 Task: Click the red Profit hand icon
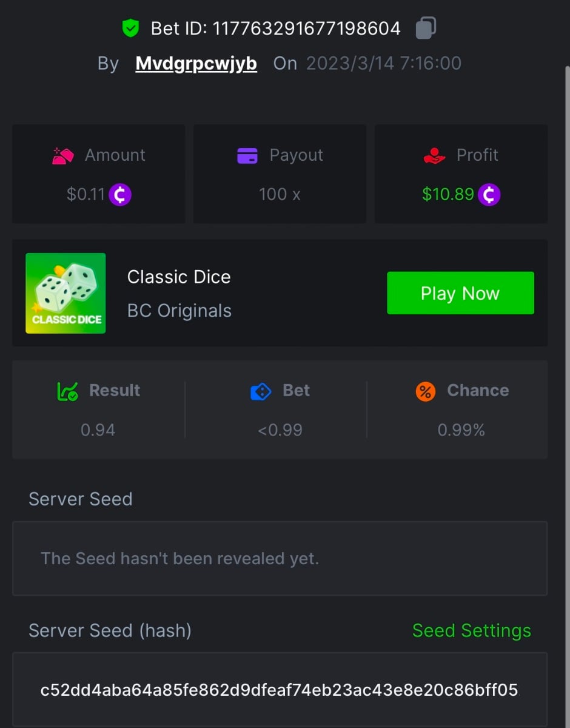point(434,155)
